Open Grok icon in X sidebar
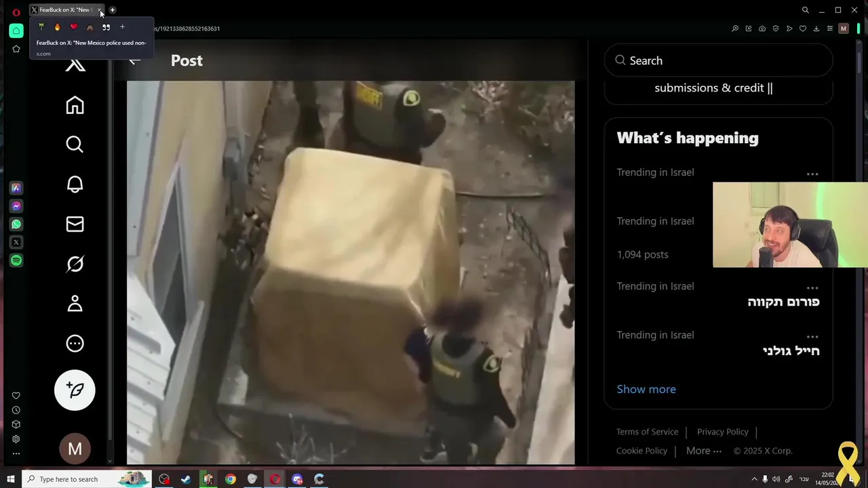Viewport: 868px width, 488px height. tap(75, 264)
